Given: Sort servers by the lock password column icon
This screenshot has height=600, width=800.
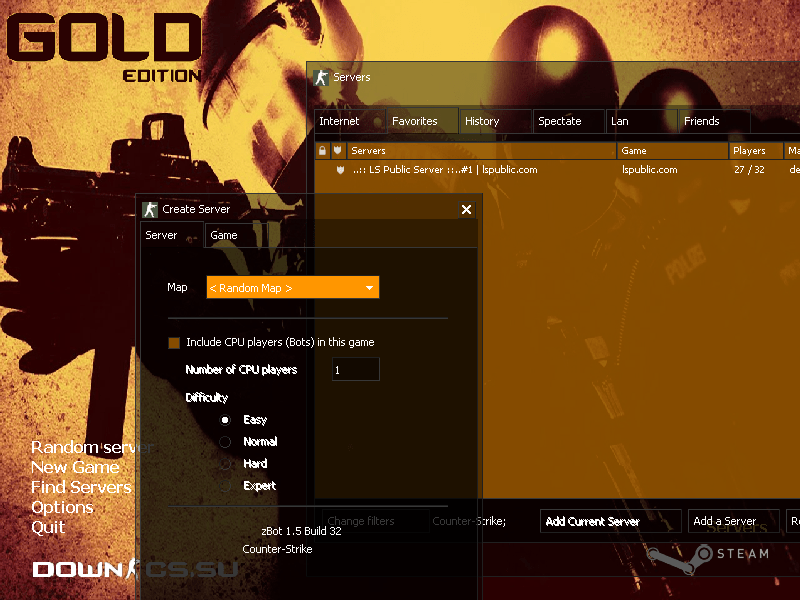Looking at the screenshot, I should [x=322, y=151].
